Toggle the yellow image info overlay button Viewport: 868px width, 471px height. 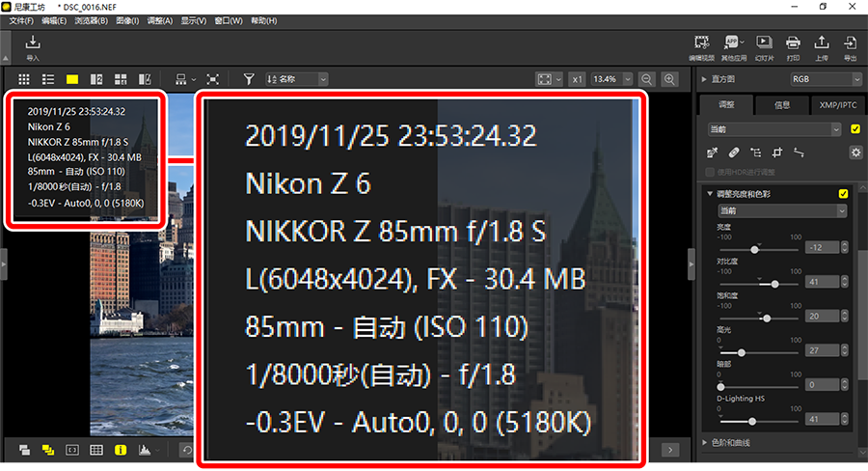click(x=121, y=450)
